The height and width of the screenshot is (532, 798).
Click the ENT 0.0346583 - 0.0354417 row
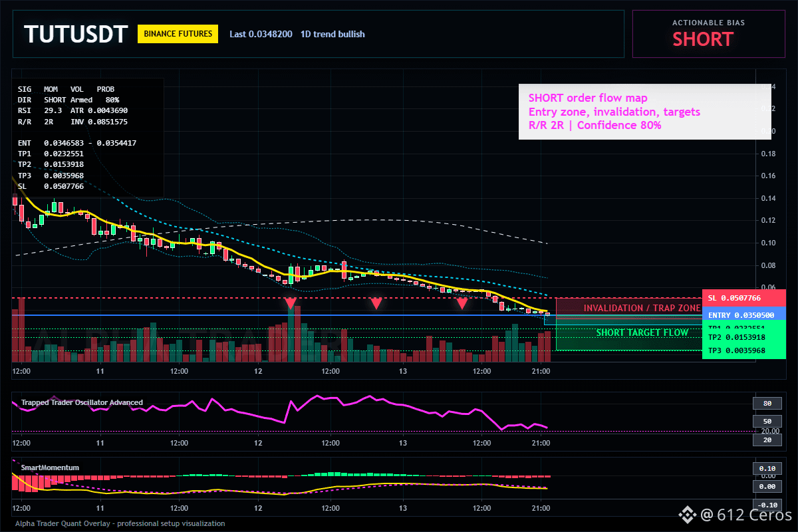click(x=77, y=142)
